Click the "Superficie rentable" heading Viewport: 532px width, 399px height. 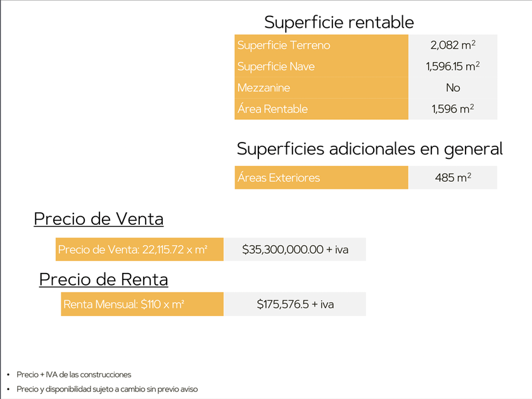click(x=339, y=22)
